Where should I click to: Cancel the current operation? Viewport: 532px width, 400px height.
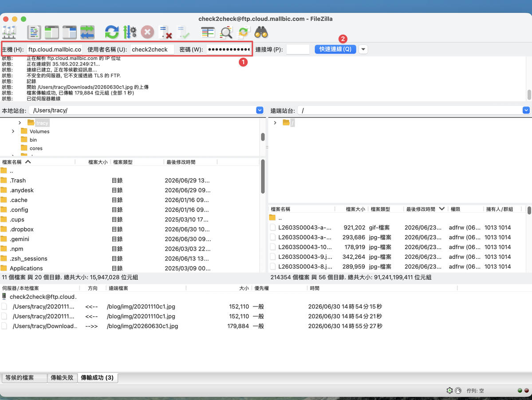[147, 32]
